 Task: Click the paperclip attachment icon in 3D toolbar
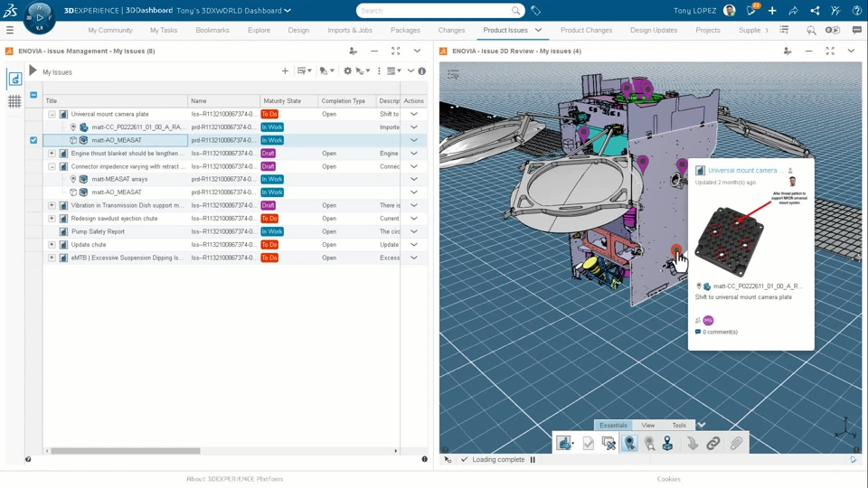(736, 444)
